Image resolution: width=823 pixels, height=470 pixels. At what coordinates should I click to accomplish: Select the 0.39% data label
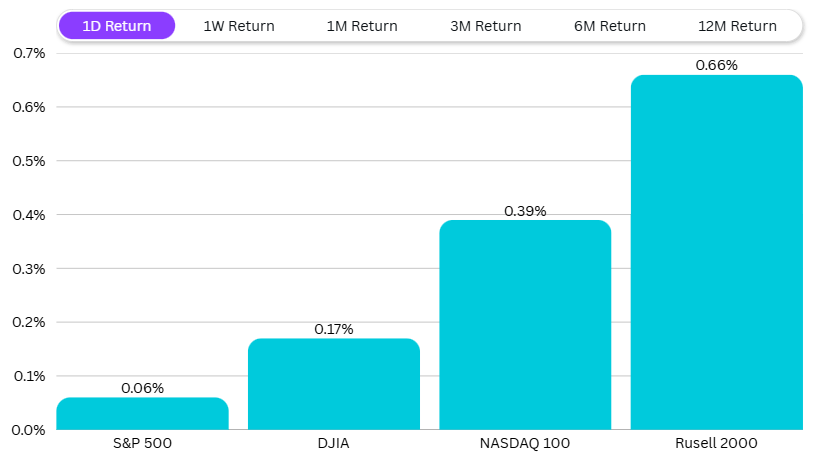[525, 211]
